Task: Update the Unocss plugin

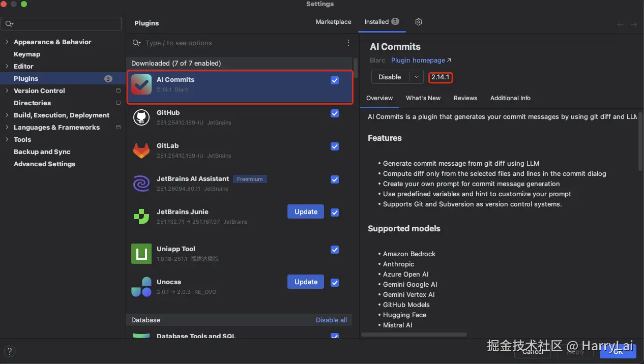Action: pos(306,282)
